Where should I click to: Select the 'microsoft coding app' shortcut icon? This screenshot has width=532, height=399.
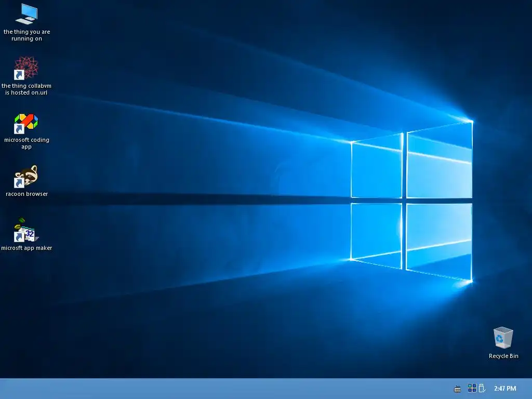(26, 124)
